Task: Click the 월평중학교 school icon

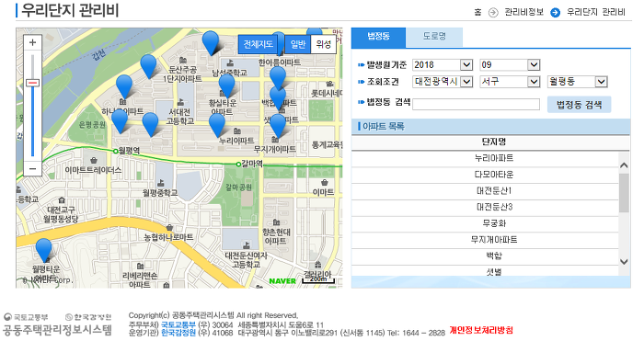Action: point(161,183)
